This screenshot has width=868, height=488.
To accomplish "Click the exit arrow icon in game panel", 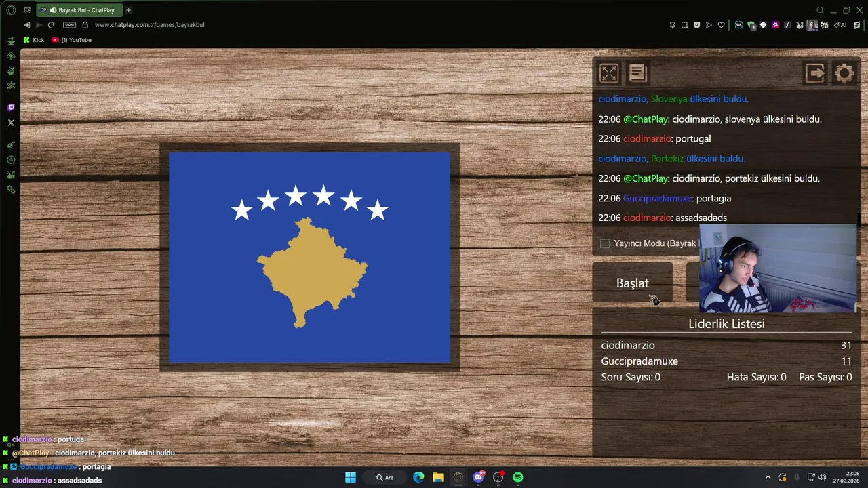I will click(x=814, y=73).
